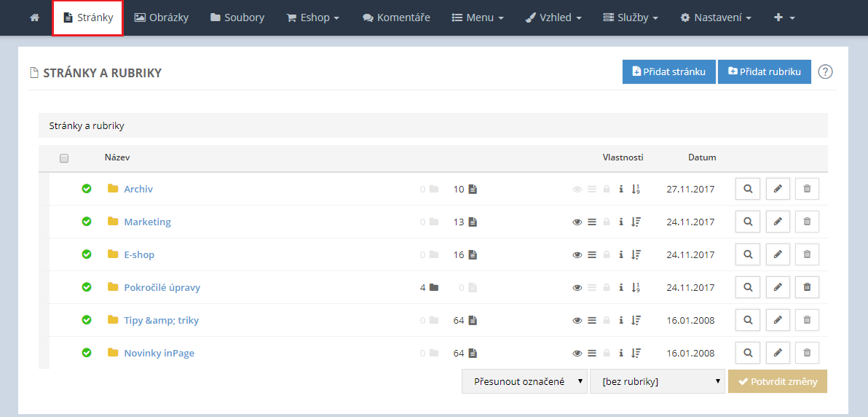Open the Přesunout označené dropdown
The width and height of the screenshot is (868, 417).
pyautogui.click(x=524, y=381)
